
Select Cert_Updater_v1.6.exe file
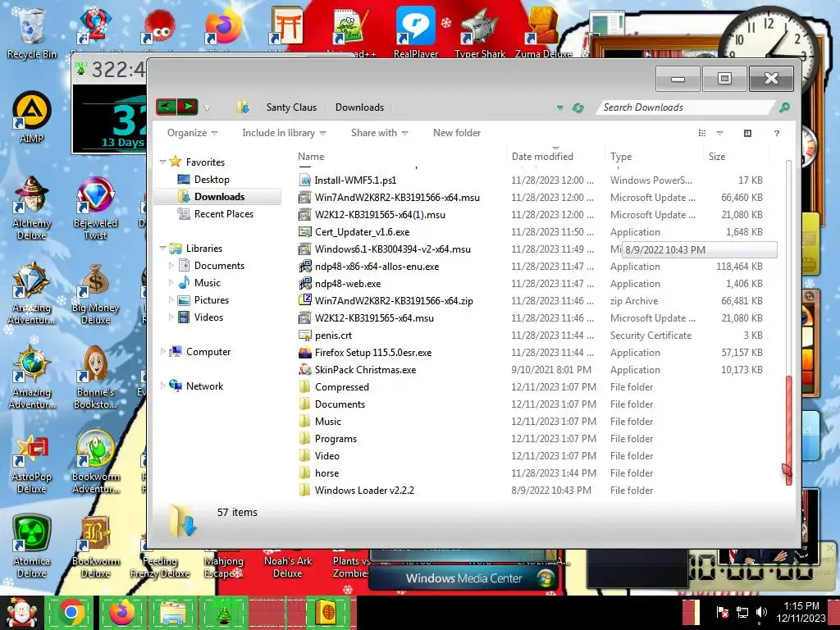[x=362, y=232]
